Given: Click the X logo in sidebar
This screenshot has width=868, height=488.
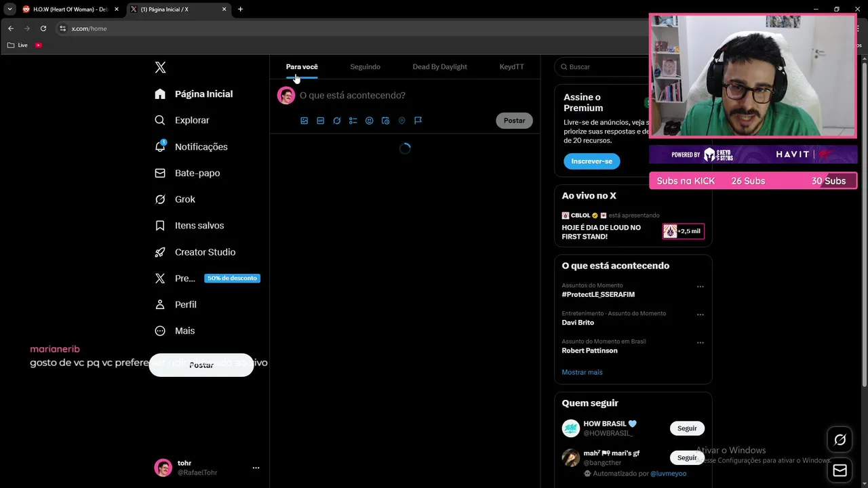Looking at the screenshot, I should 160,67.
